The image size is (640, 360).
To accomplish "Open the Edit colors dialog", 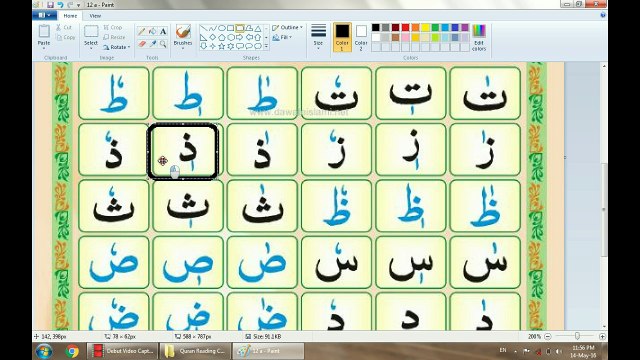I will coord(479,38).
